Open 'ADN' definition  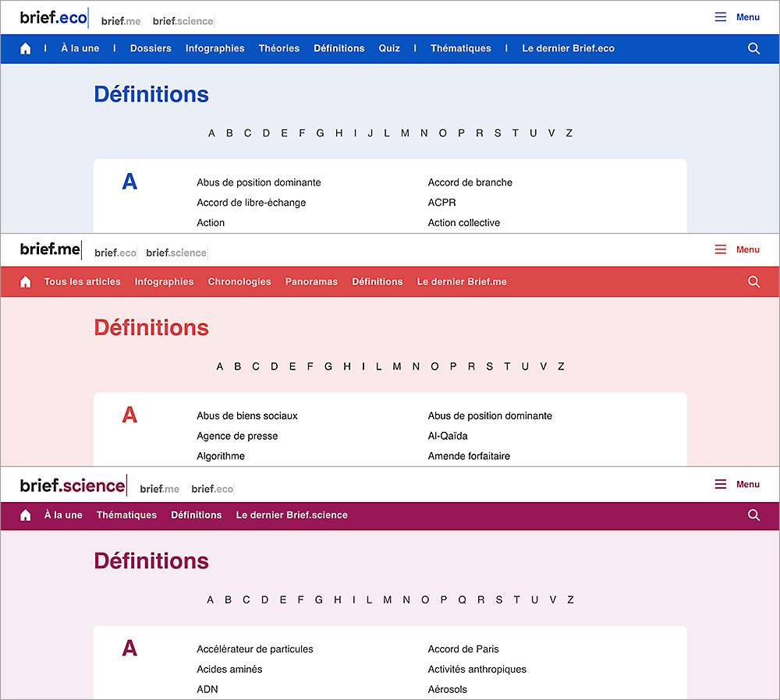[207, 690]
